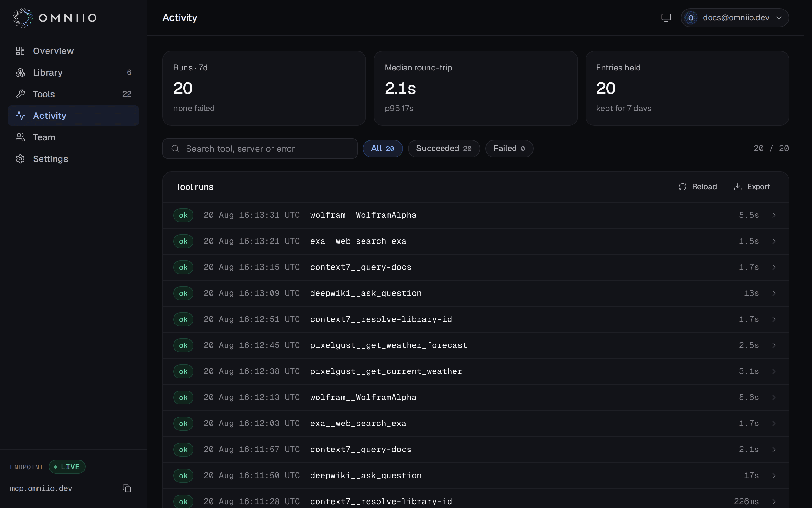812x508 pixels.
Task: Filter runs by Failed
Action: (x=509, y=149)
